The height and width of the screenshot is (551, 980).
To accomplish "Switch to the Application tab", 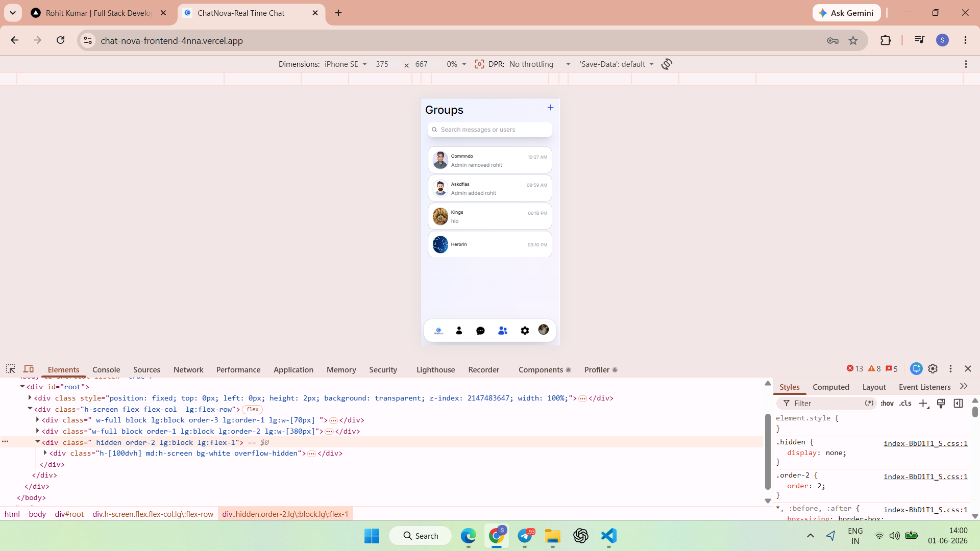I will [293, 369].
